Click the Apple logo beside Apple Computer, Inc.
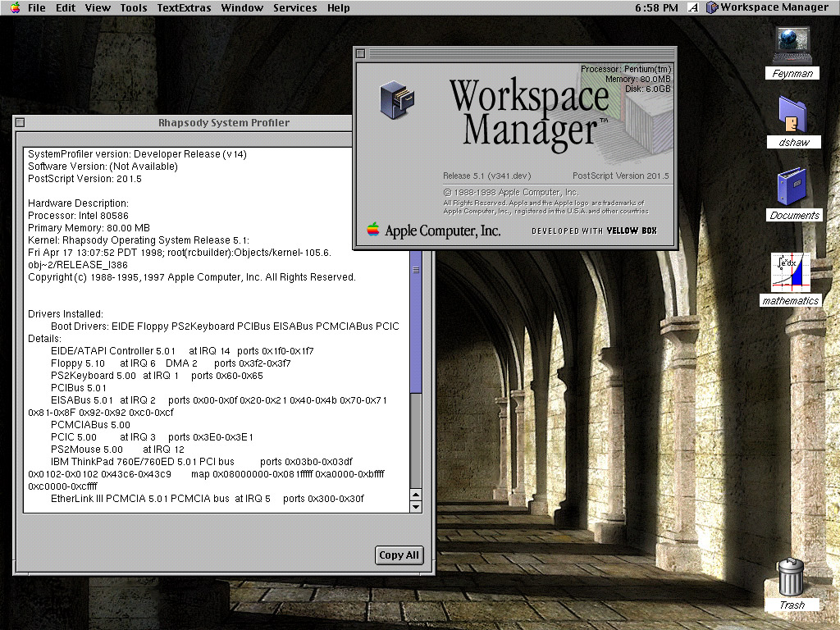Image resolution: width=840 pixels, height=630 pixels. 373,230
